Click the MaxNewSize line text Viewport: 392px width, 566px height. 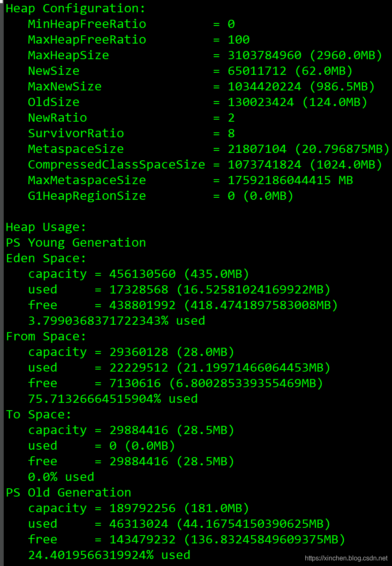click(201, 87)
